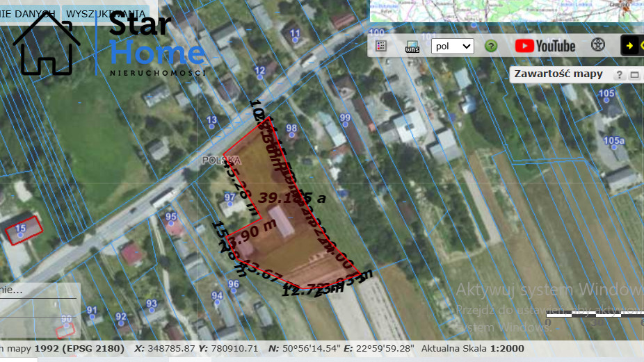Click parcel label 94 on the map
The height and width of the screenshot is (362, 644).
217,296
